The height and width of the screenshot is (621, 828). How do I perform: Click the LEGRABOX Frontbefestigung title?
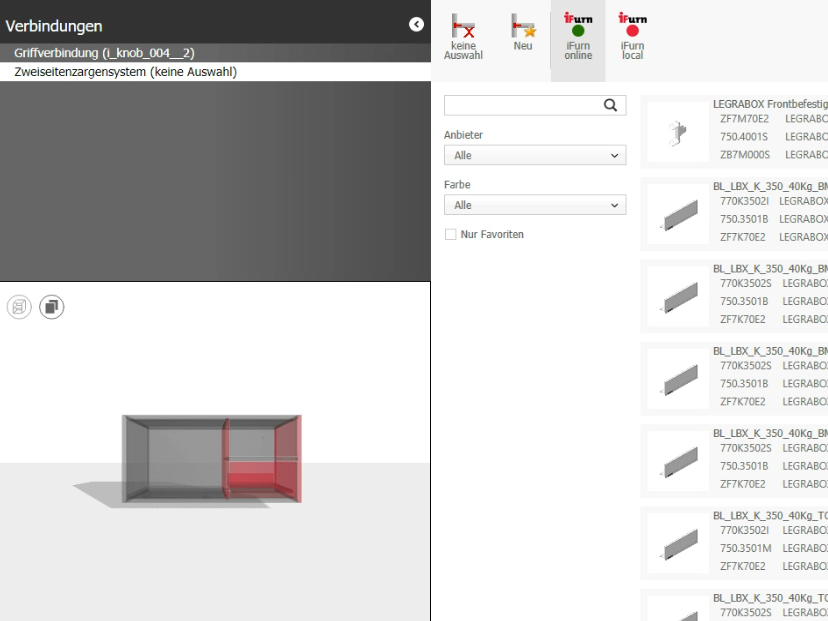point(770,104)
